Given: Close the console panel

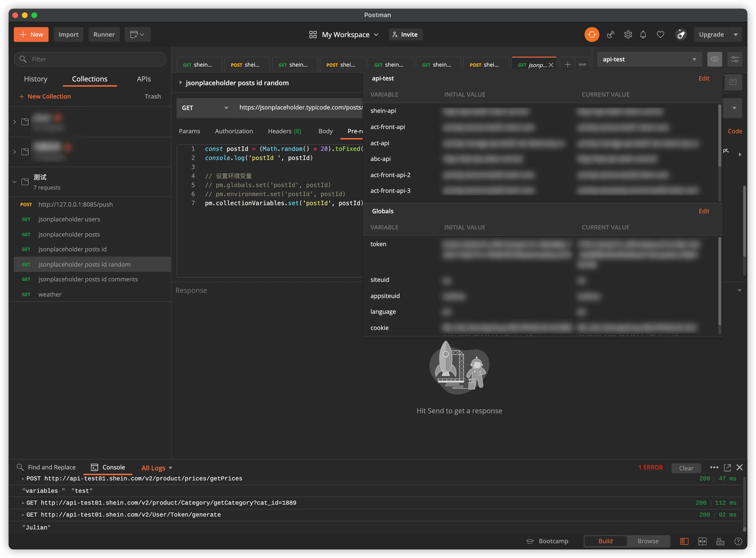Looking at the screenshot, I should [x=739, y=468].
